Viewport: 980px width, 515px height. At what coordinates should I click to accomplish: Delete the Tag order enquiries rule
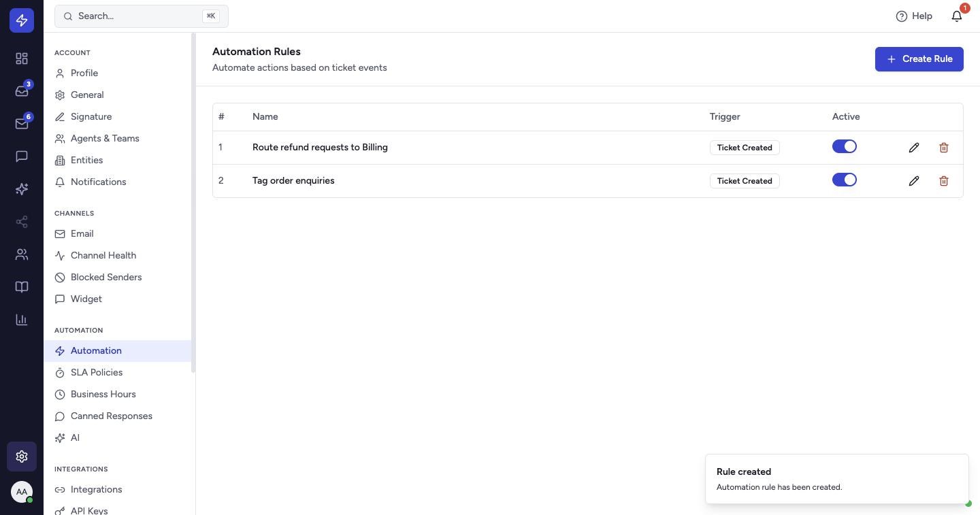point(944,181)
